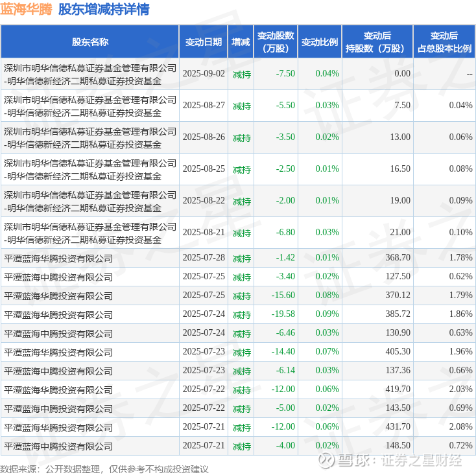Image resolution: width=476 pixels, height=475 pixels.
Task: Click the share change value -6.80
Action: [285, 233]
